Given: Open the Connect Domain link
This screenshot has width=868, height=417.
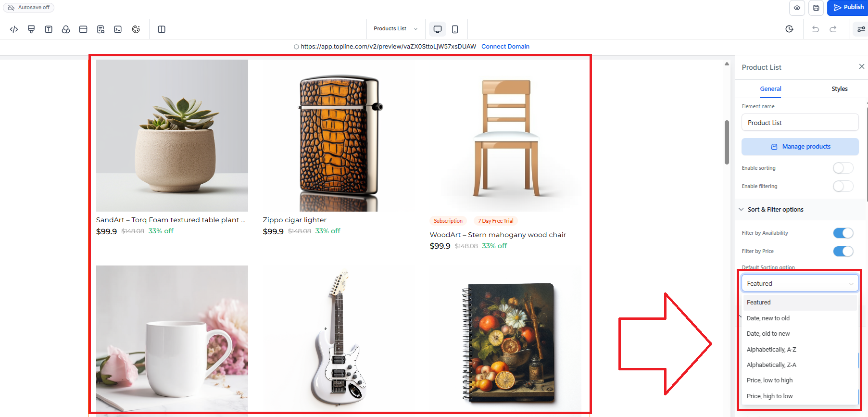Looking at the screenshot, I should click(505, 47).
